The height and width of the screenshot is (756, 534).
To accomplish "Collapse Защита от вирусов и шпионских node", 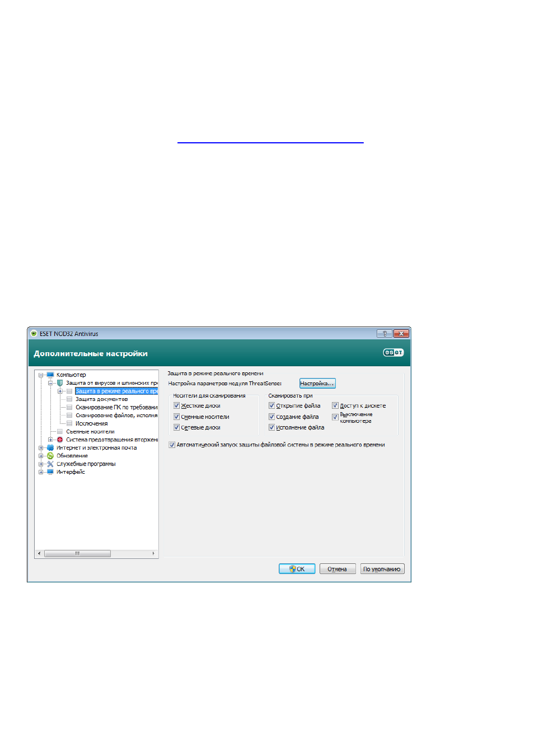I will coord(50,383).
